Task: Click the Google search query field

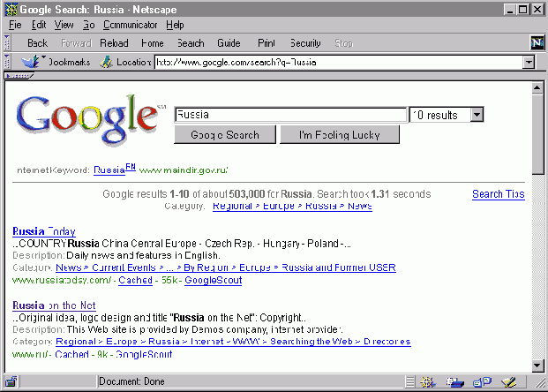Action: (x=290, y=115)
